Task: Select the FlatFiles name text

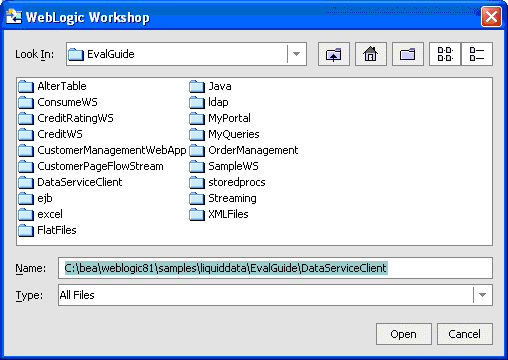Action: (x=57, y=230)
